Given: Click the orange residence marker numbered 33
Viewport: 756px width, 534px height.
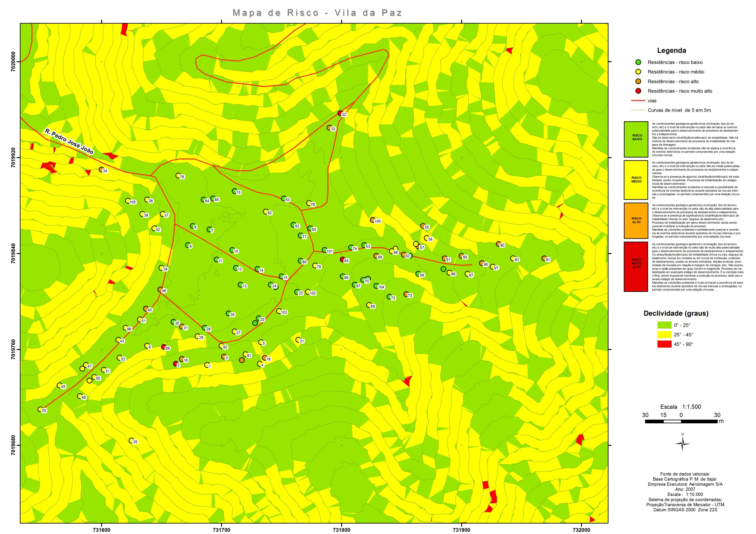Looking at the screenshot, I should [x=329, y=127].
